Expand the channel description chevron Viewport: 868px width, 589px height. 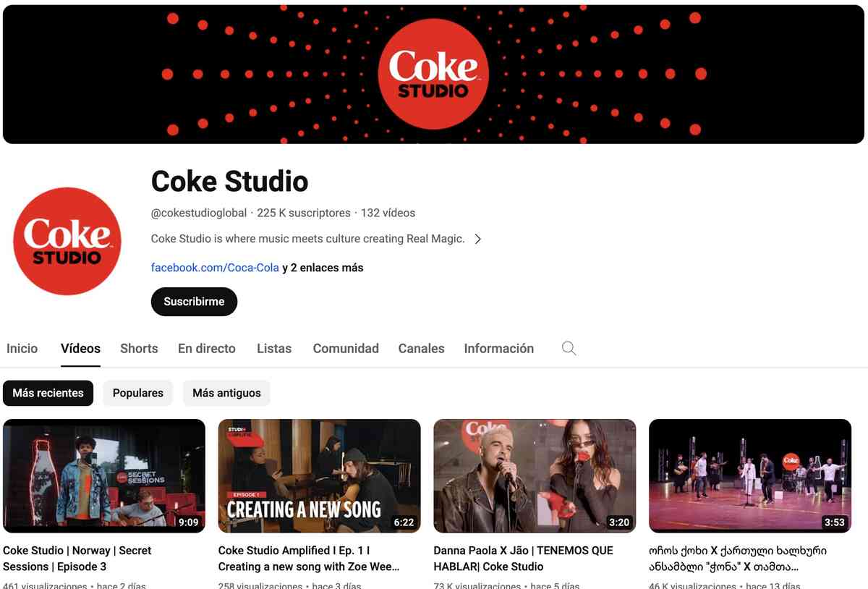pyautogui.click(x=477, y=239)
